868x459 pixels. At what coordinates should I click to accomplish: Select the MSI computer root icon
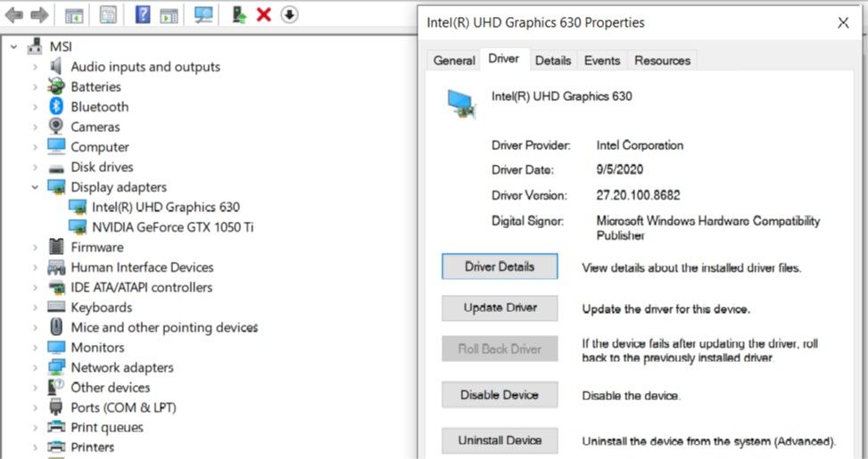pyautogui.click(x=35, y=46)
